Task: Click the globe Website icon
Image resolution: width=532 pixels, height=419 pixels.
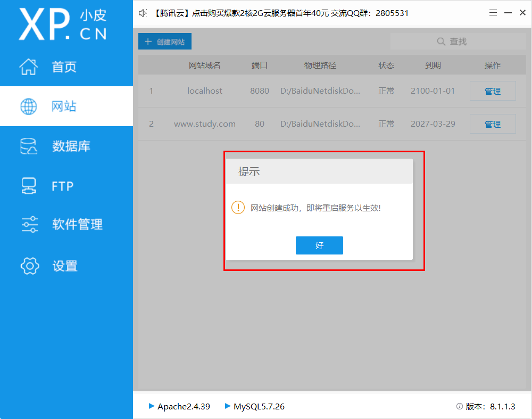Action: (29, 106)
